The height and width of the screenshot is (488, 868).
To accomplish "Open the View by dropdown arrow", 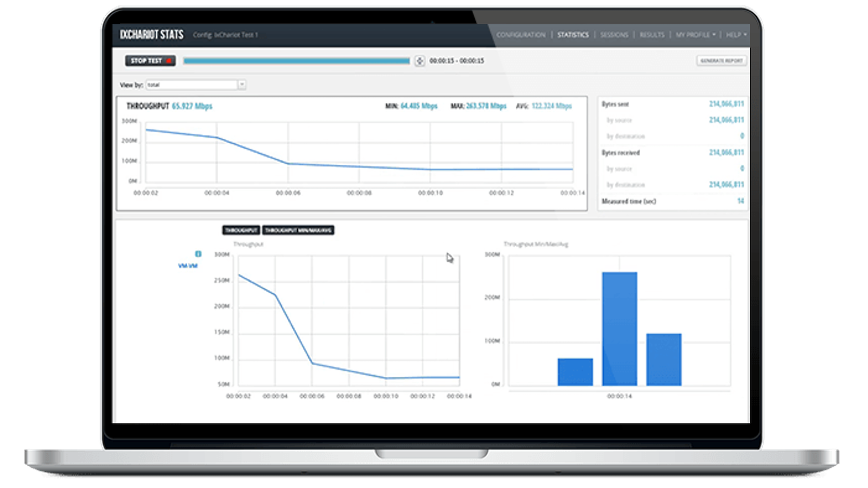I will (x=242, y=85).
